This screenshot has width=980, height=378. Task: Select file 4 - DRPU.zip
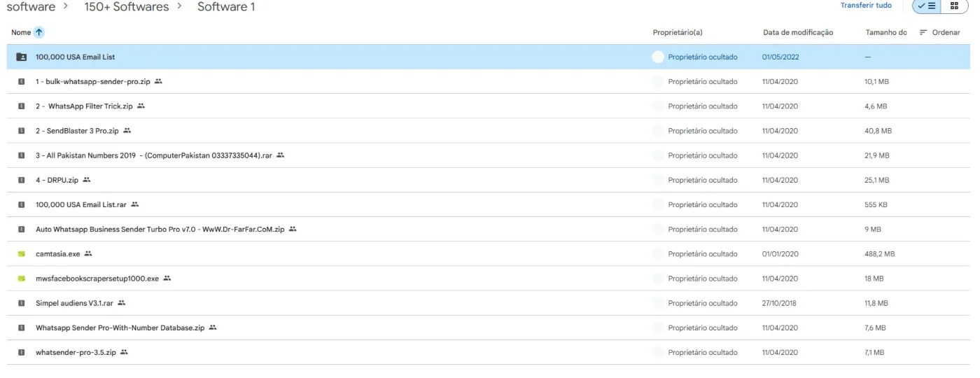tap(488, 180)
